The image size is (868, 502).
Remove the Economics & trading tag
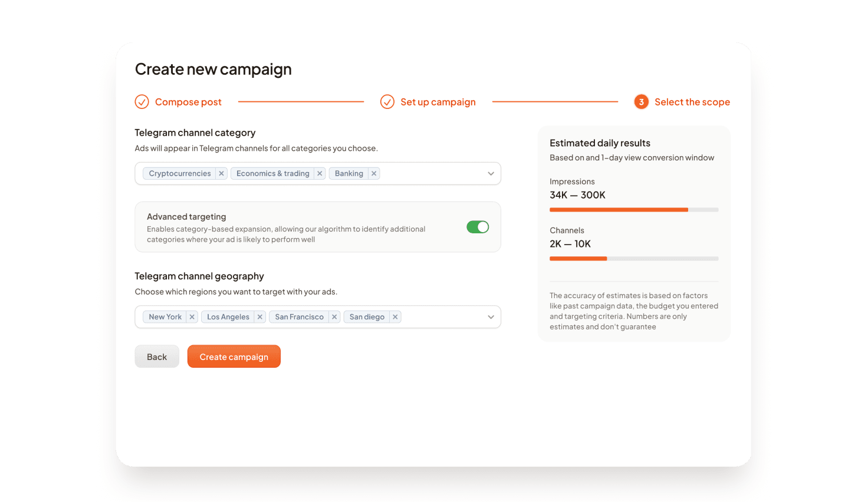click(320, 174)
